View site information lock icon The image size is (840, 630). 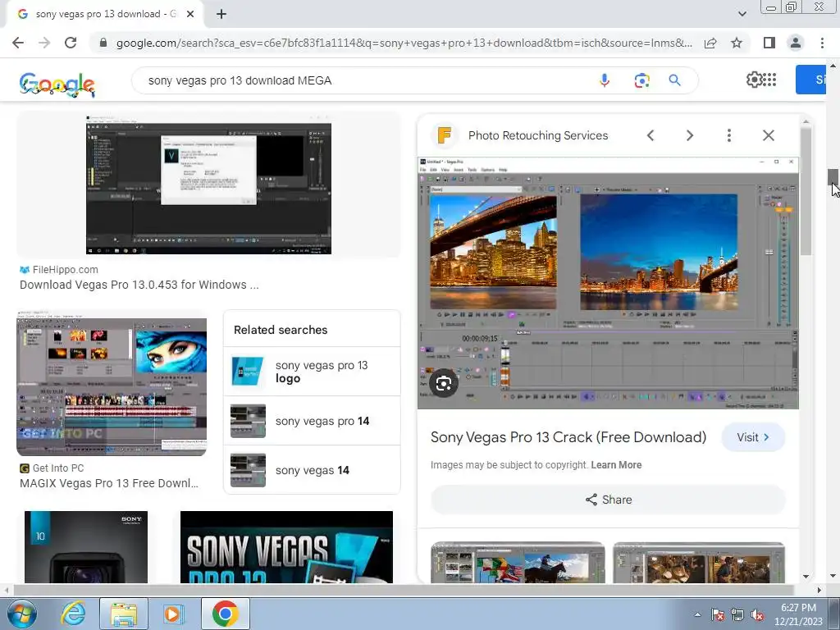tap(103, 43)
